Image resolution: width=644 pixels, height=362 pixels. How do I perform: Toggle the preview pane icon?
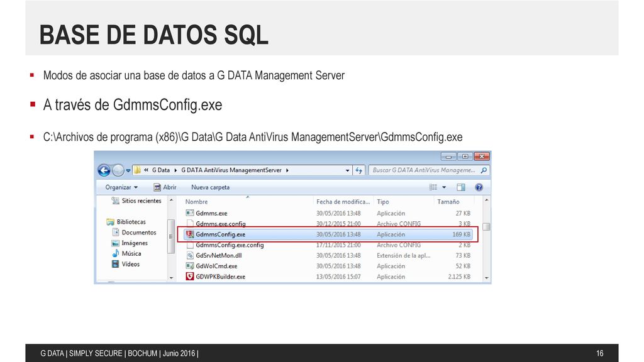pyautogui.click(x=461, y=187)
